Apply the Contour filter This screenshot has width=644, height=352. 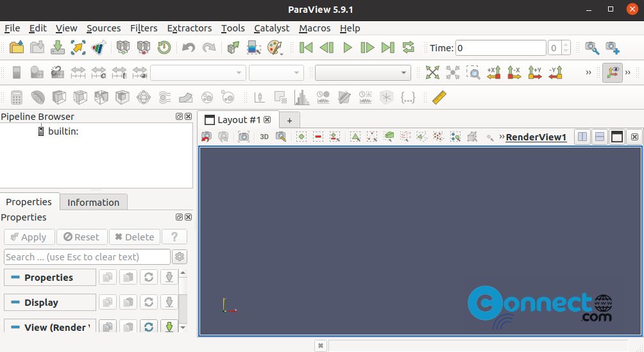coord(38,97)
